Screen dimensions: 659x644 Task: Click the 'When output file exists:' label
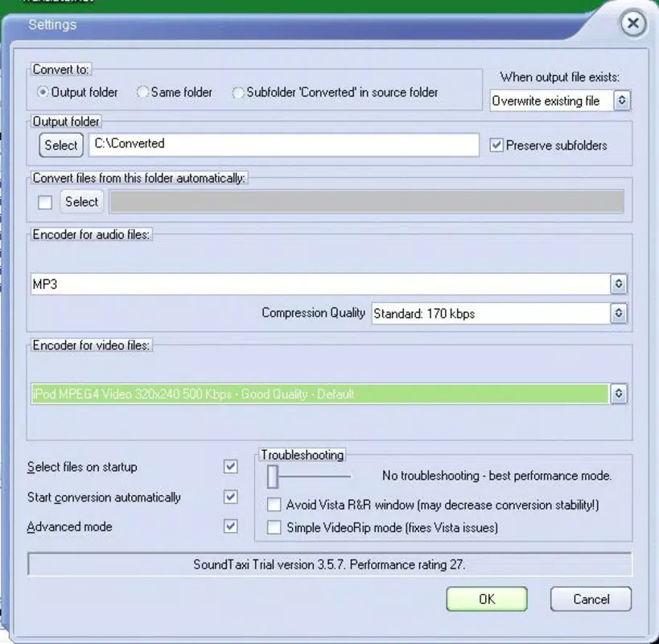pos(560,77)
